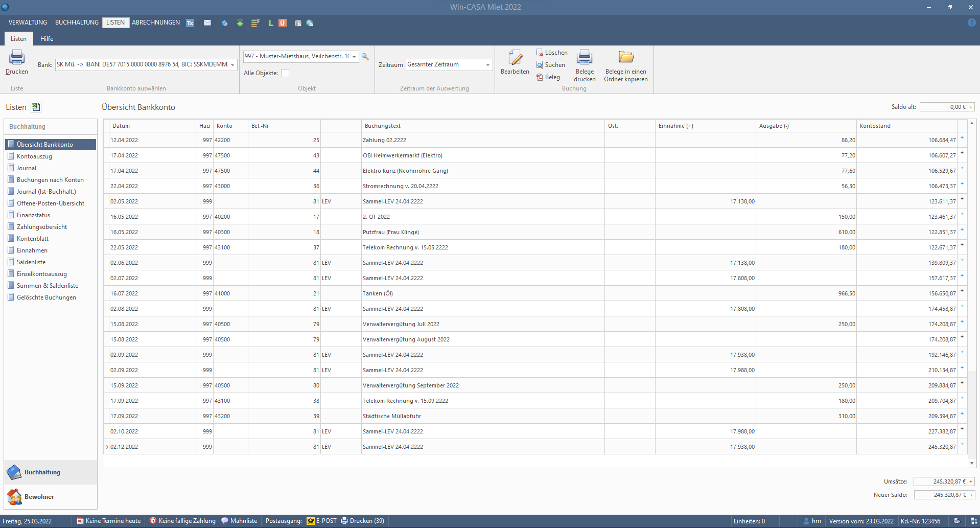Click the status bar Drucken (39) printer icon
980x528 pixels.
tap(344, 521)
